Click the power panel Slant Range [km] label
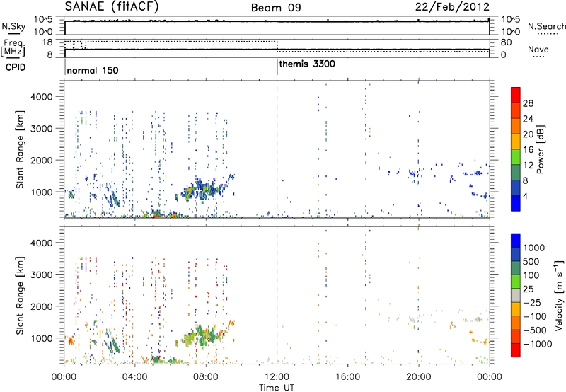This screenshot has height=392, width=566. coord(21,149)
